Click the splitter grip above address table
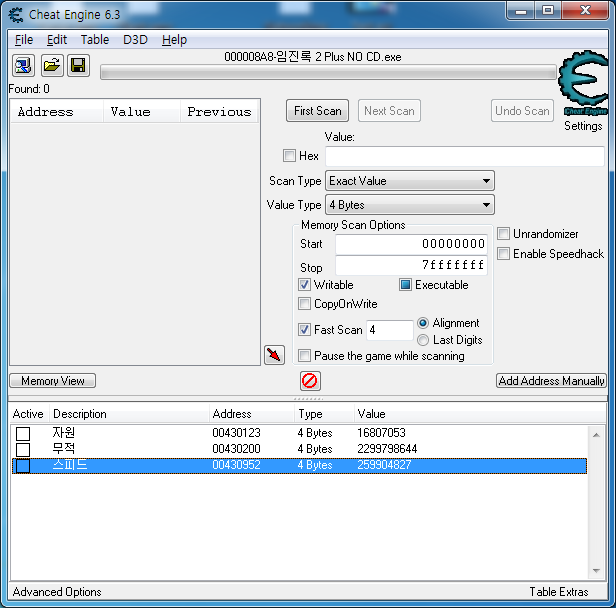 click(x=308, y=399)
